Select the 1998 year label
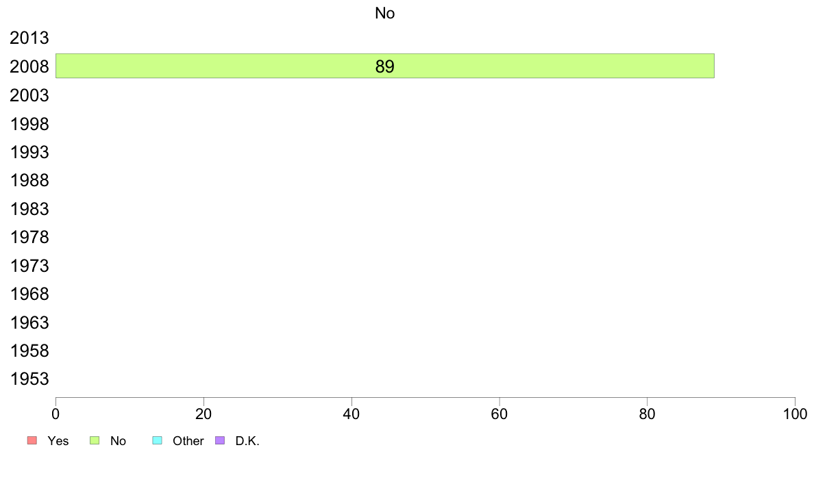The height and width of the screenshot is (504, 814). 29,124
